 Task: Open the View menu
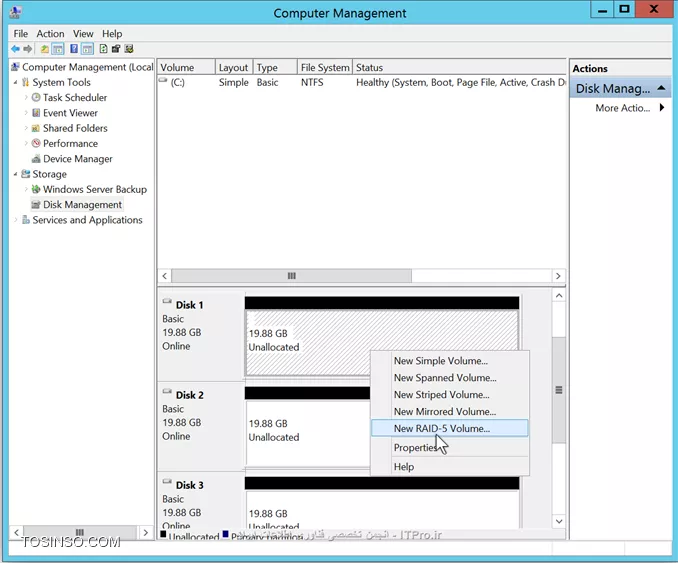click(83, 34)
